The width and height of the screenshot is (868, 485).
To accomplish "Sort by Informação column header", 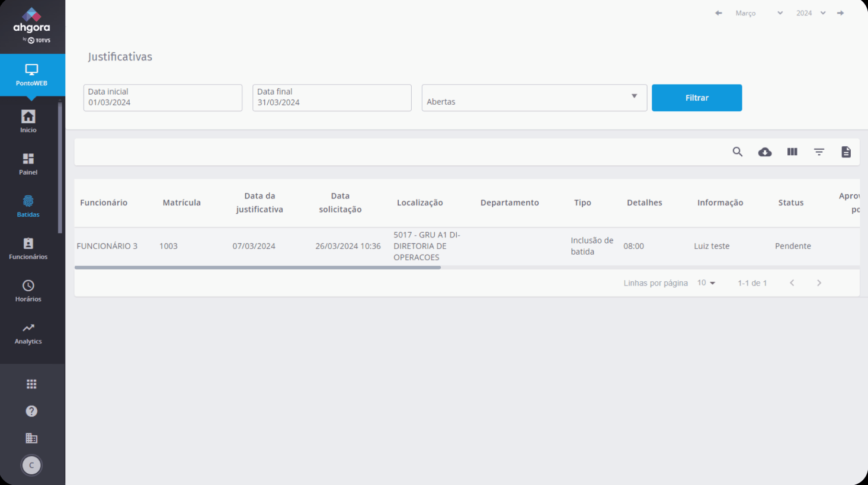I will pyautogui.click(x=720, y=203).
